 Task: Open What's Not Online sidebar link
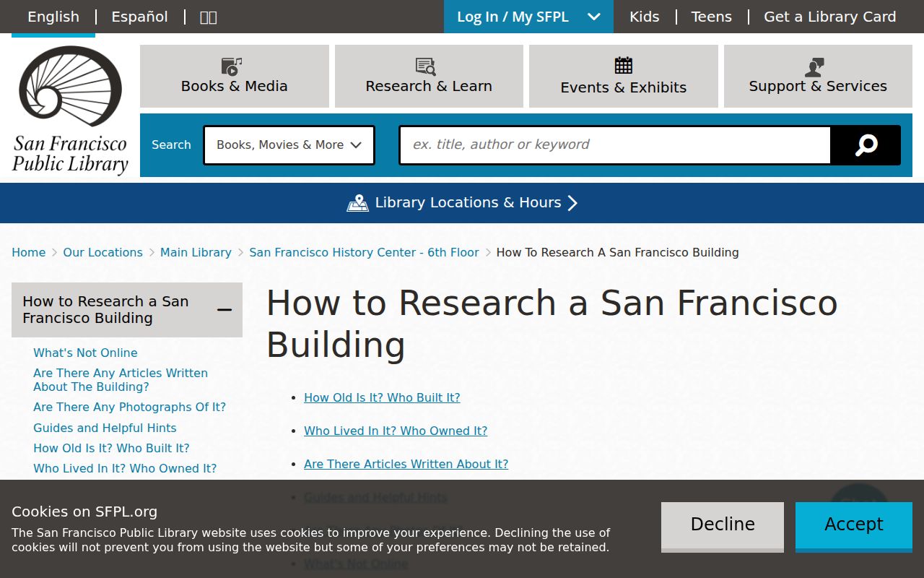click(85, 353)
